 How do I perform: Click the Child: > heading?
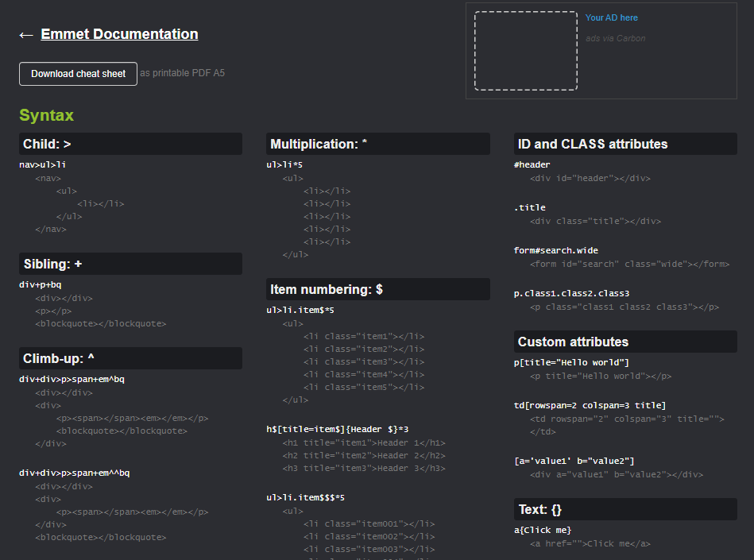[131, 145]
